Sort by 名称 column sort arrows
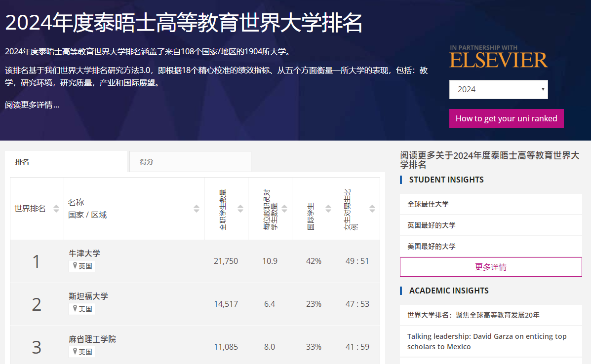 (197, 209)
